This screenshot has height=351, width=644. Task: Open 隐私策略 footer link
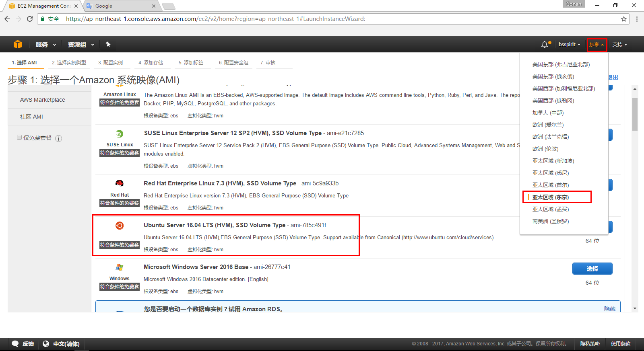pyautogui.click(x=590, y=344)
